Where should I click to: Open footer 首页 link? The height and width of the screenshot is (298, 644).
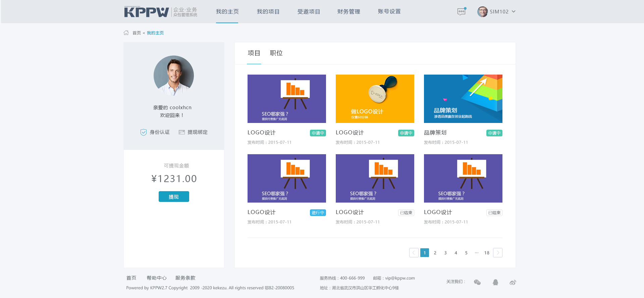[x=131, y=278]
